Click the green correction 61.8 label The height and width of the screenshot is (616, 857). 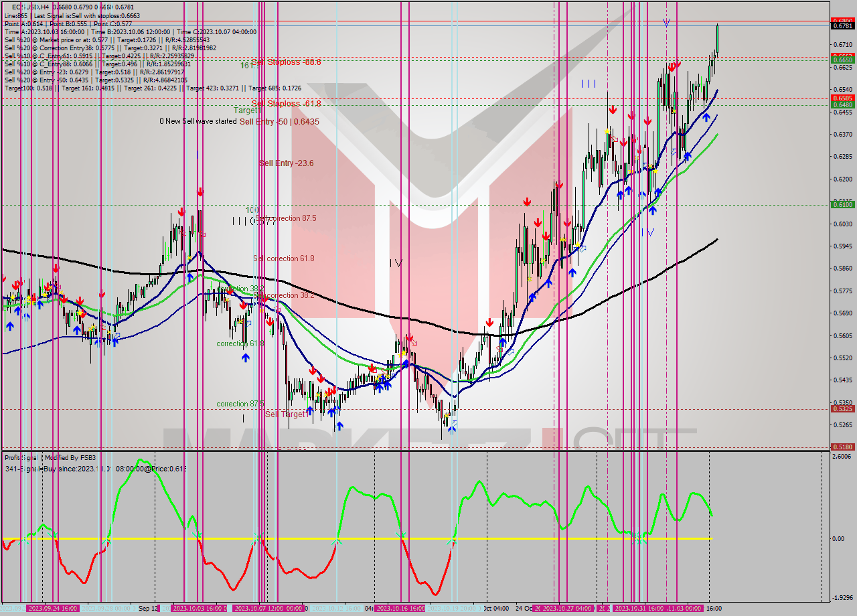(x=240, y=343)
